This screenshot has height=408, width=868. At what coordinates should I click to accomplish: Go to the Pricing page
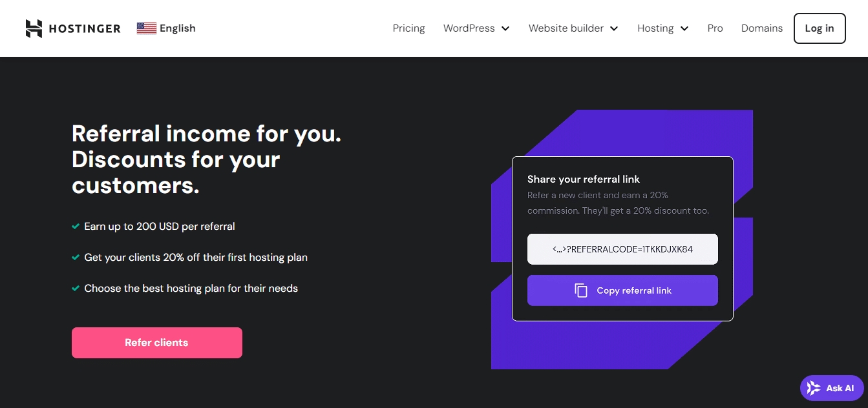[408, 28]
